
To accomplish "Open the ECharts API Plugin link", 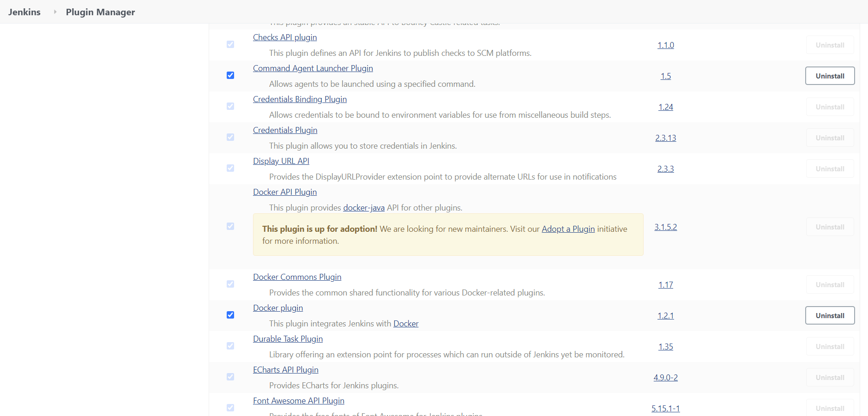I will 286,370.
